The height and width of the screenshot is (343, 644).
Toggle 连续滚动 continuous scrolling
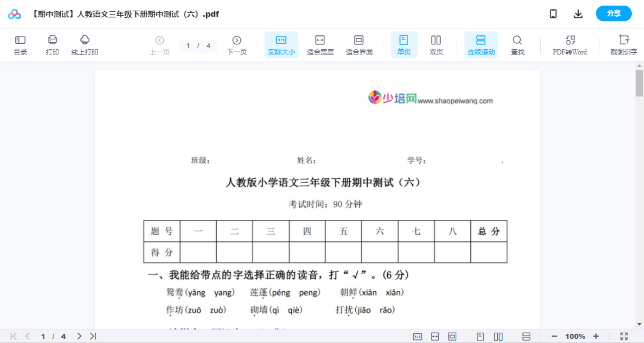[x=481, y=45]
